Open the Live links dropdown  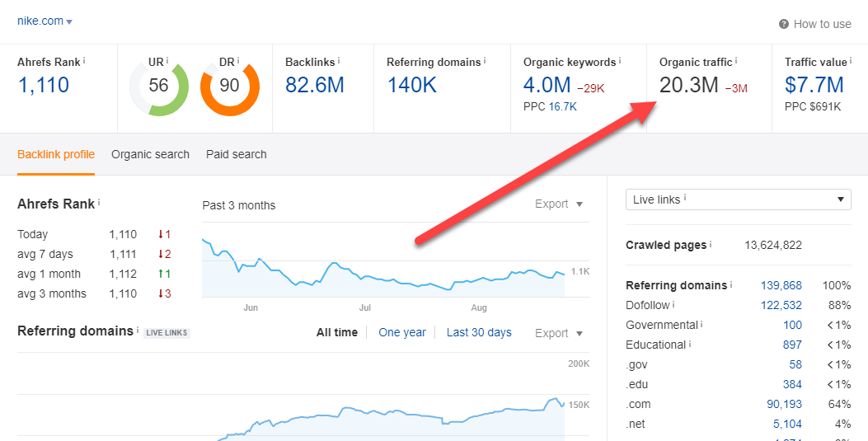pyautogui.click(x=738, y=199)
